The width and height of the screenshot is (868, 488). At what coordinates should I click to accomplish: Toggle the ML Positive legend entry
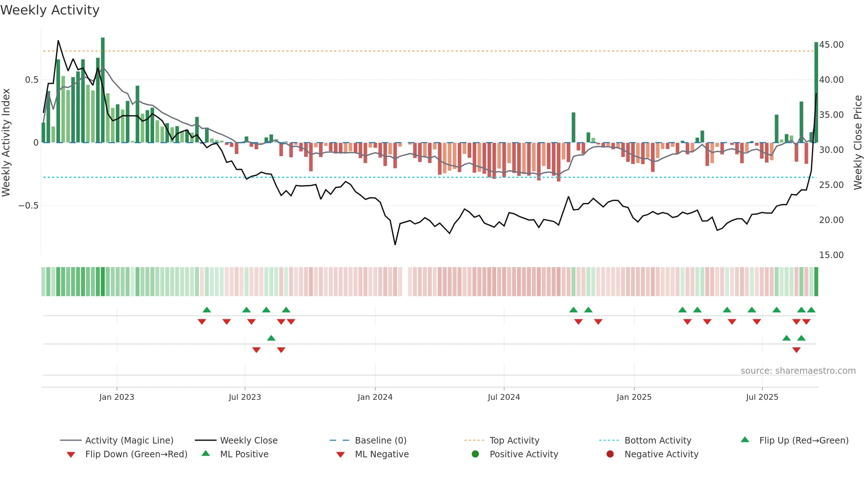(x=235, y=454)
